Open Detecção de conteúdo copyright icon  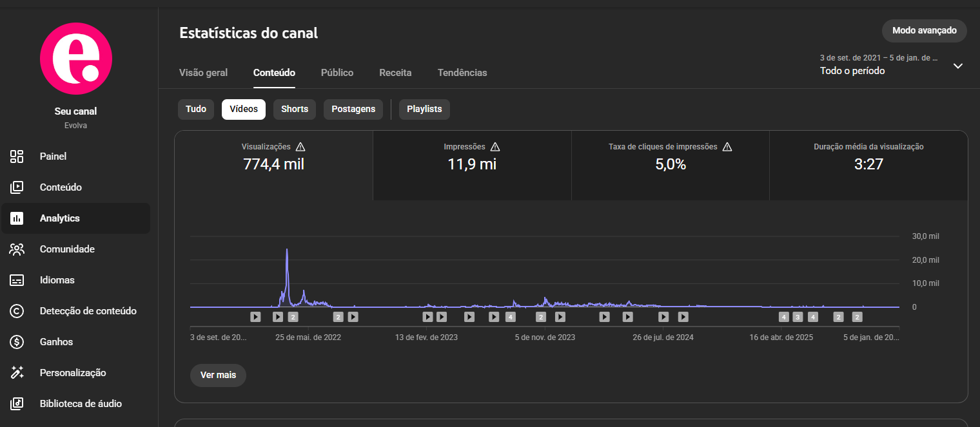point(17,311)
